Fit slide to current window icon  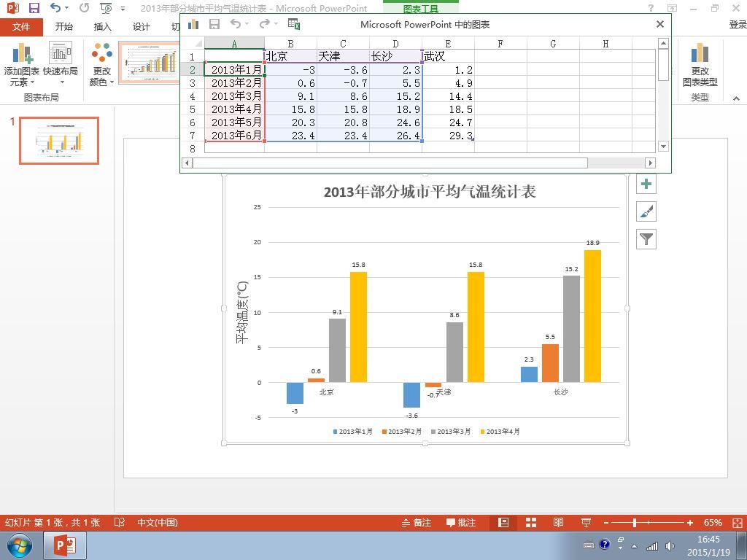click(738, 522)
